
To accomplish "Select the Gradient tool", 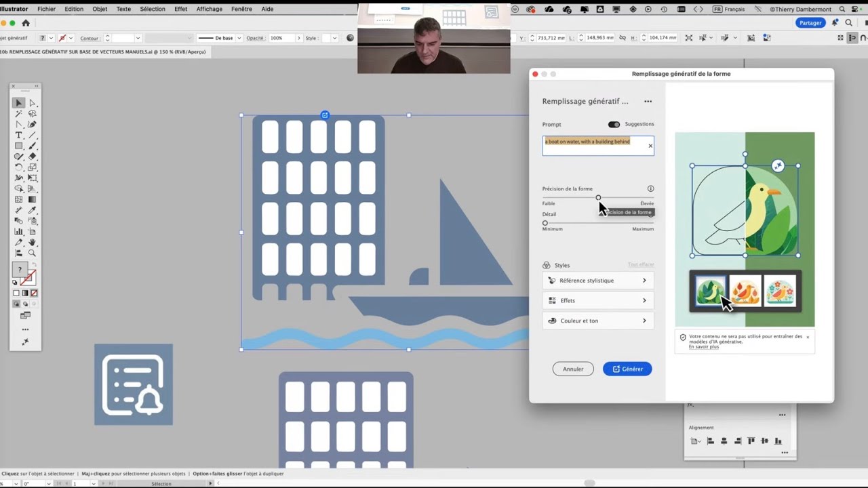I will [32, 199].
